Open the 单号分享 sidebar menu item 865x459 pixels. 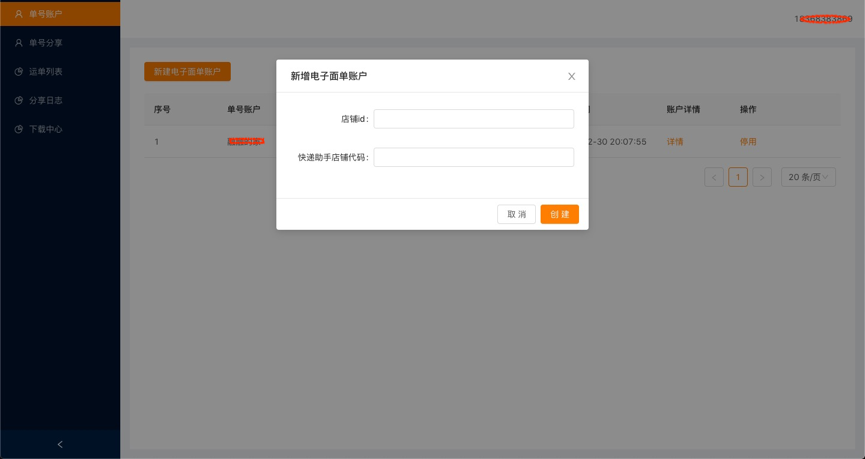pyautogui.click(x=60, y=42)
